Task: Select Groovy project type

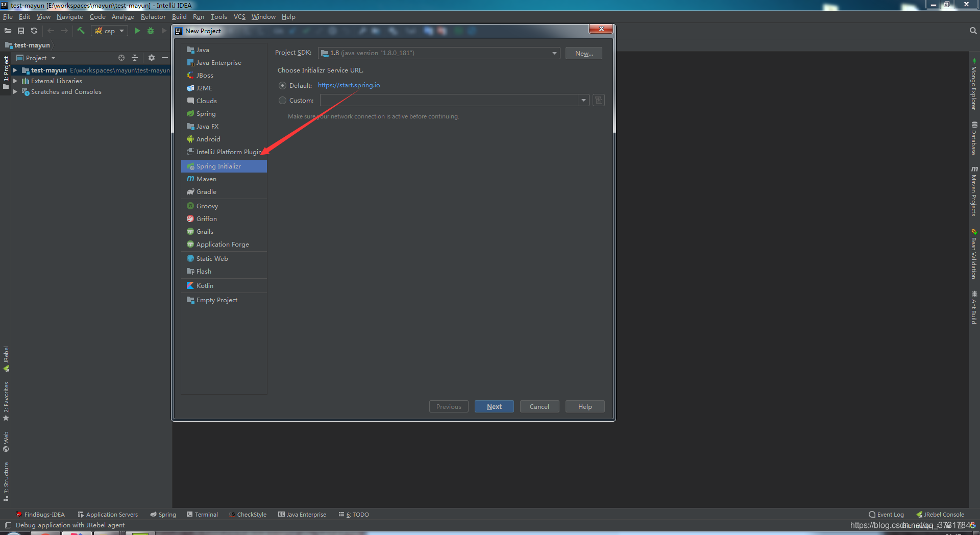Action: tap(224, 206)
